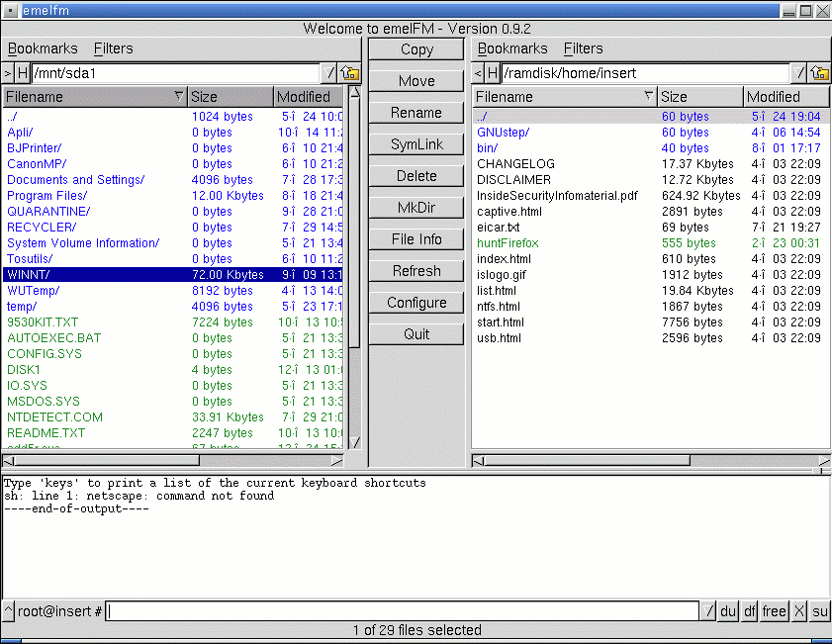Screen dimensions: 832x644
Task: Click the 'df' button in command bar
Action: pos(750,611)
